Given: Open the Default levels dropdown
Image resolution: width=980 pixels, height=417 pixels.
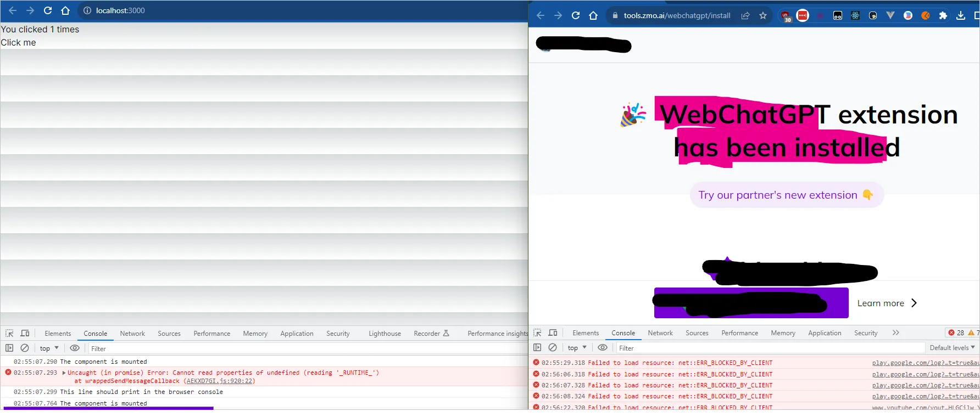Looking at the screenshot, I should tap(952, 348).
